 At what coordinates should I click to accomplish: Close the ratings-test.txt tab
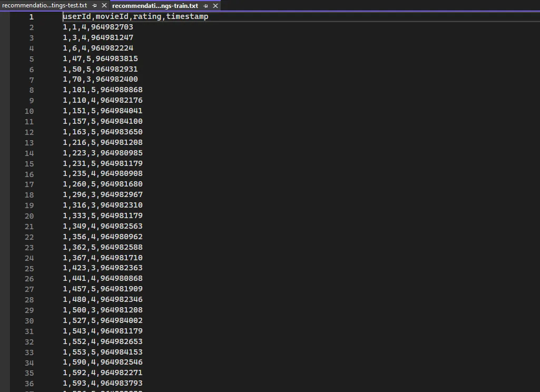104,6
